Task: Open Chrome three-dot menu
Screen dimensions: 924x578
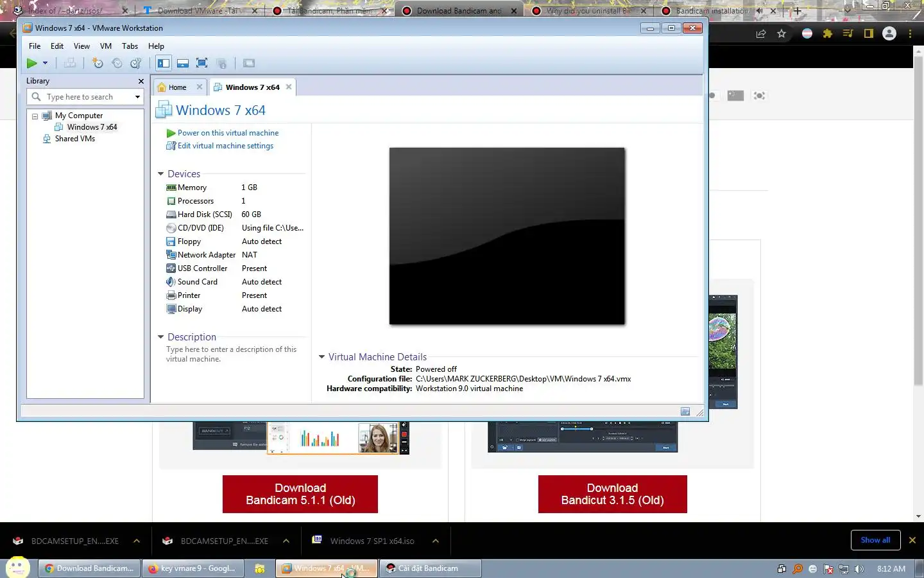Action: [x=910, y=33]
